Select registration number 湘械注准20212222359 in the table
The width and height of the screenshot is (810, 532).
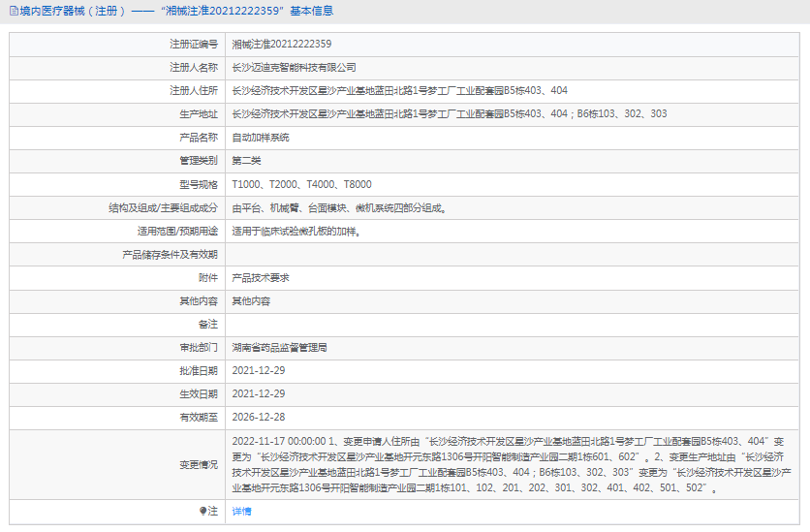pyautogui.click(x=282, y=45)
